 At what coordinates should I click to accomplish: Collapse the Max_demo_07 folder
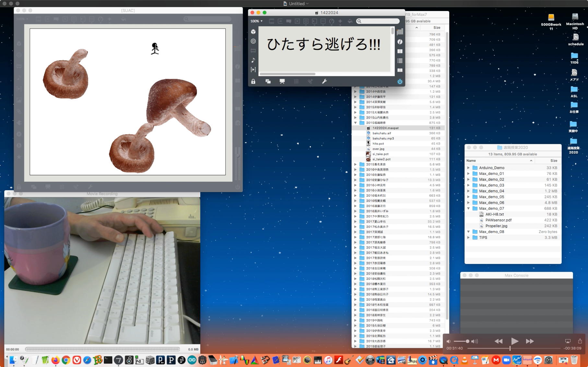coord(468,209)
